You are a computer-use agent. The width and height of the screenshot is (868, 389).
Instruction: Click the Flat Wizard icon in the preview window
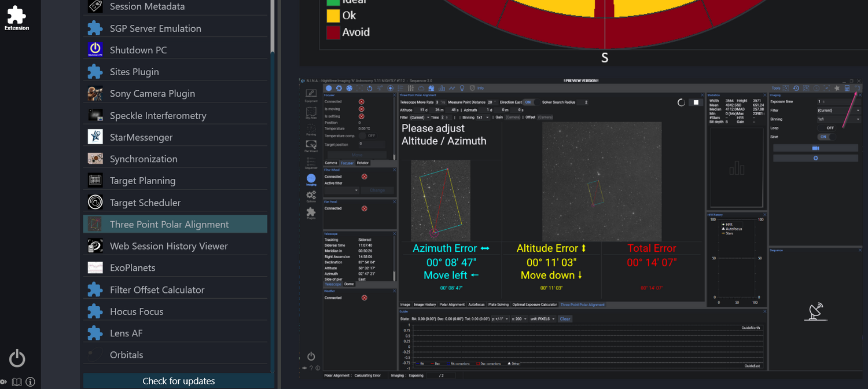tap(311, 145)
